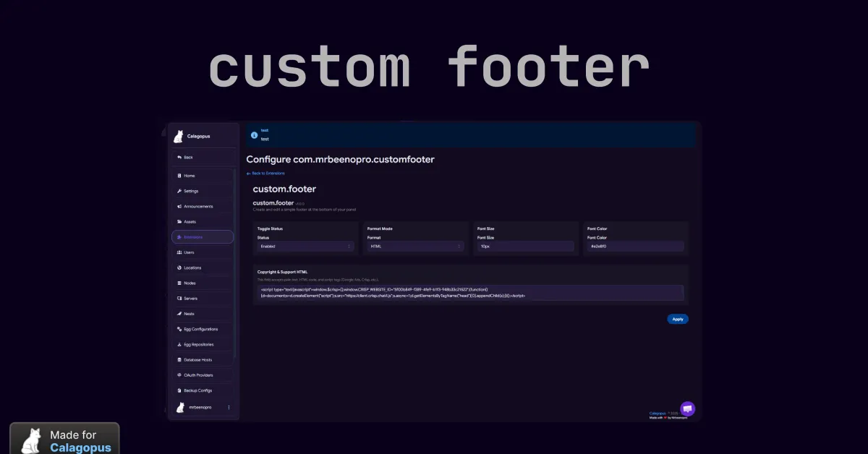Click the Calagopus link in footer
This screenshot has width=868, height=454.
(657, 414)
